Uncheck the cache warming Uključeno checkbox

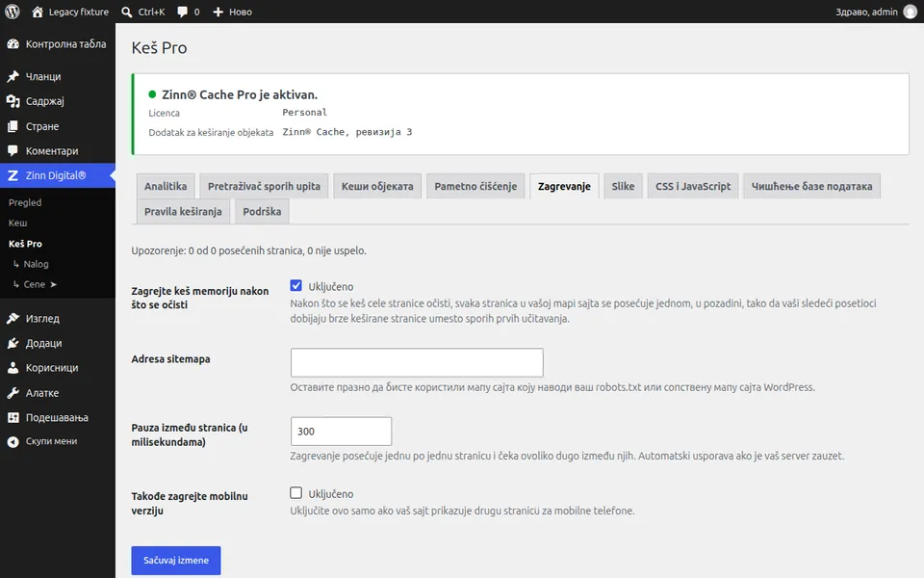pyautogui.click(x=295, y=286)
